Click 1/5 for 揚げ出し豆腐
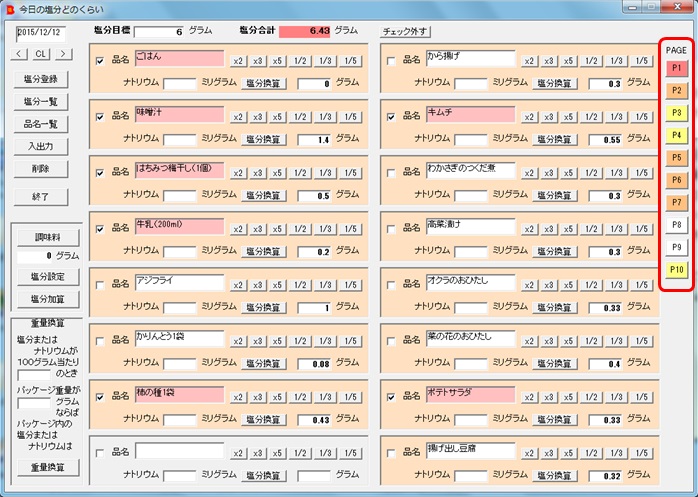The image size is (698, 497). (x=641, y=453)
